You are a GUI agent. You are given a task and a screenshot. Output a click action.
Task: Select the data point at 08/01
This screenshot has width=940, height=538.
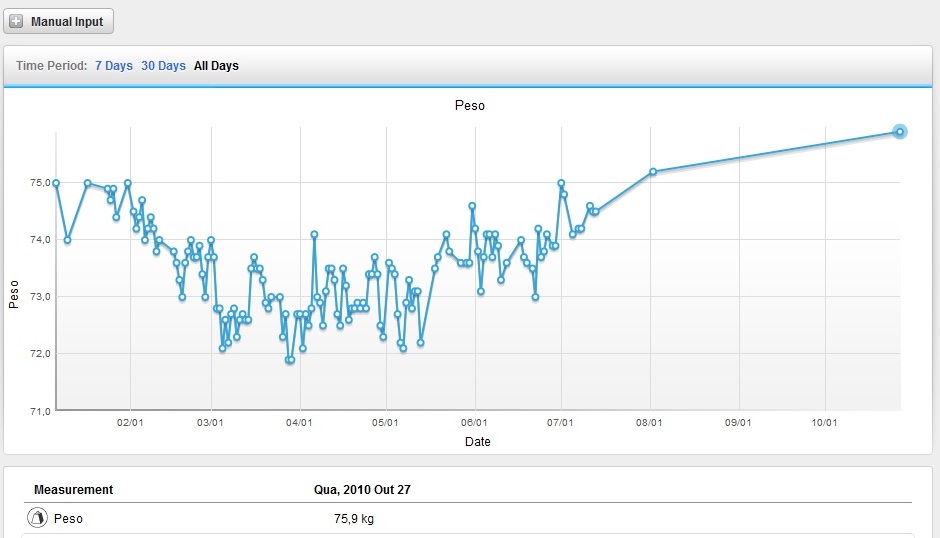click(x=653, y=171)
